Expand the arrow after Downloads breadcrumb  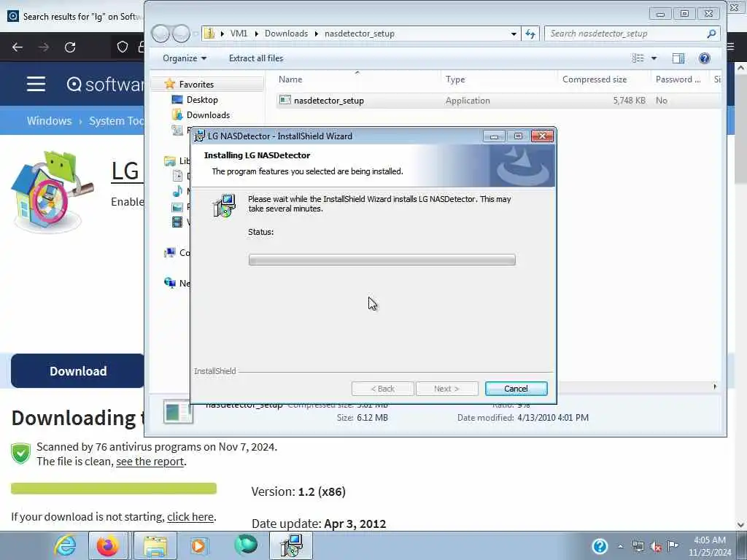[316, 34]
